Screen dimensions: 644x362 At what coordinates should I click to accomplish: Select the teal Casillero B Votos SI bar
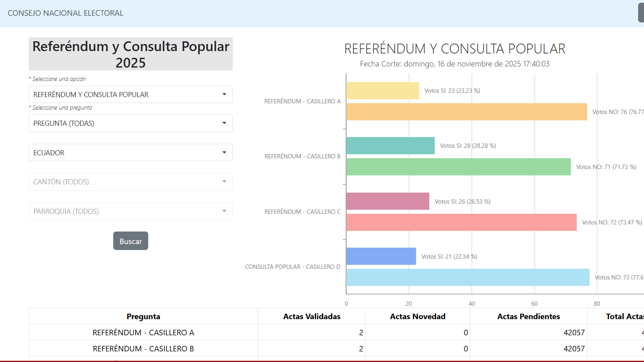click(x=390, y=146)
